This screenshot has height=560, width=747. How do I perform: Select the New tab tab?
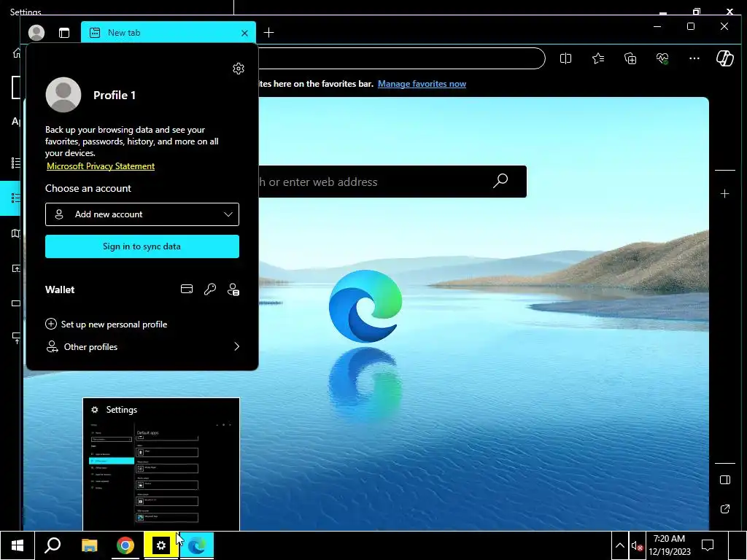169,32
